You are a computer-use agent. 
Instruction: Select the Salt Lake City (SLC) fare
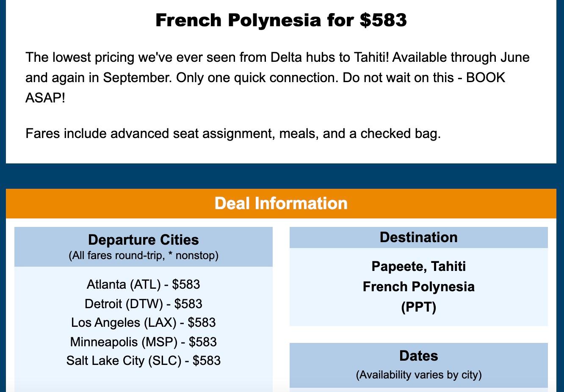pyautogui.click(x=143, y=361)
